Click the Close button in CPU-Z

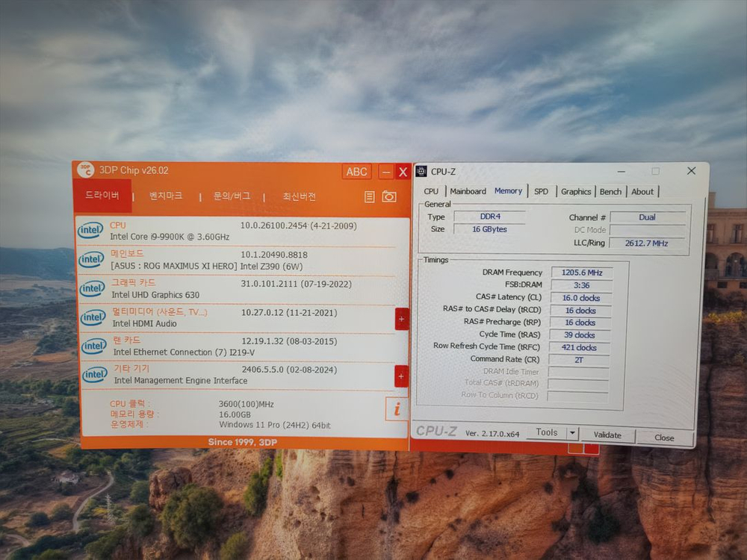pyautogui.click(x=664, y=438)
